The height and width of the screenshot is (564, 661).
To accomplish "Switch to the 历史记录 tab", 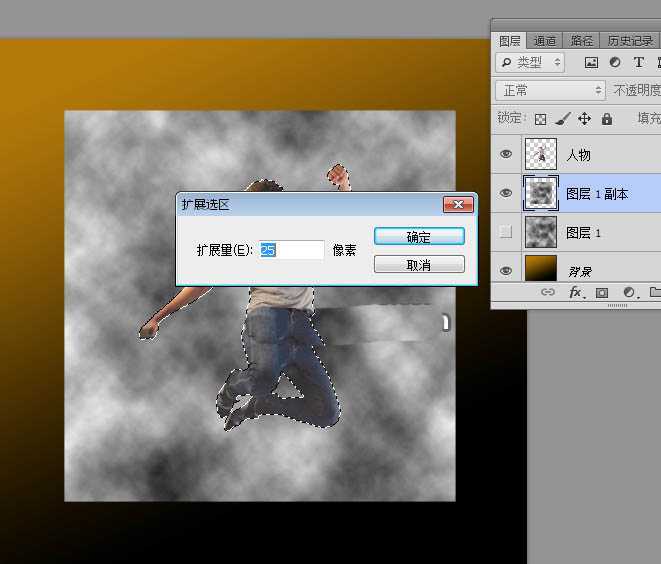I will point(630,41).
